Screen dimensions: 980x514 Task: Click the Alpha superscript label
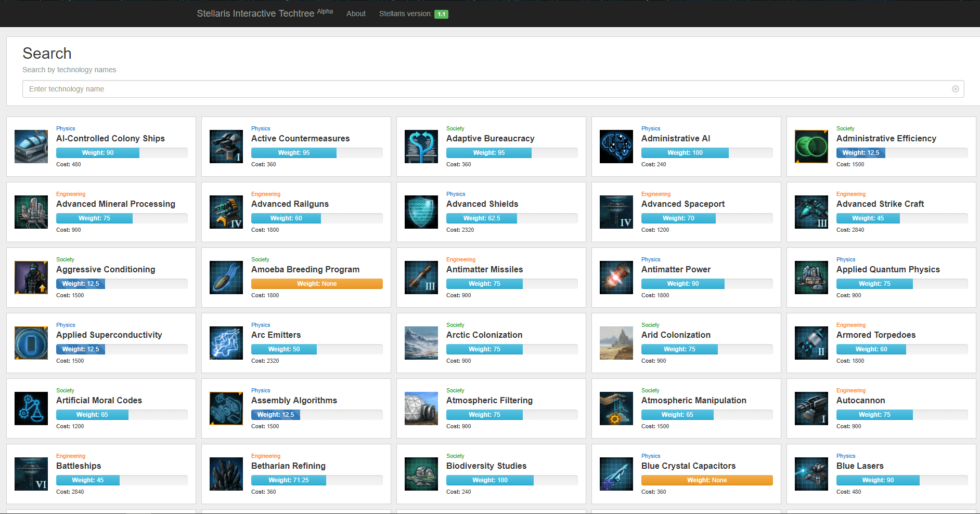[325, 11]
